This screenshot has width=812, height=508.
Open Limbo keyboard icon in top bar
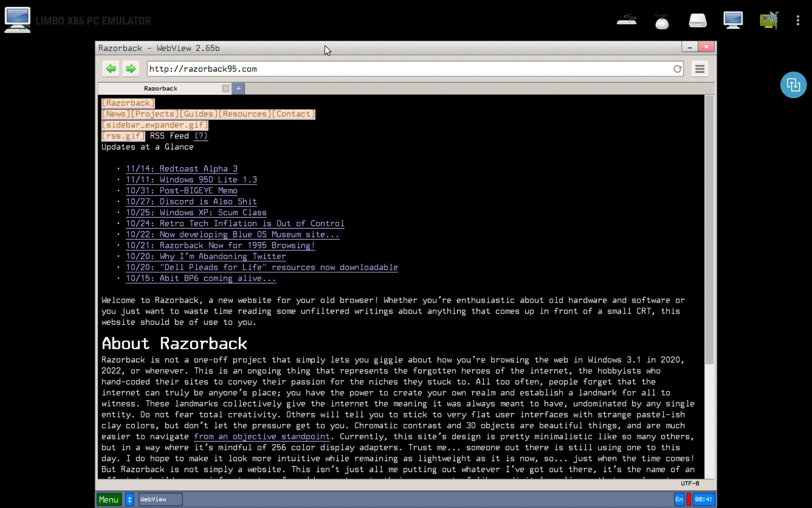click(x=626, y=20)
